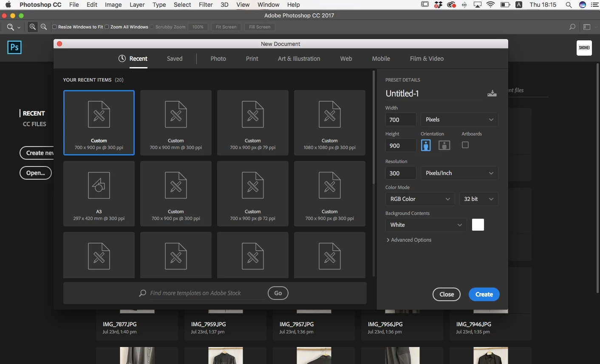Screen dimensions: 600x364
Task: Toggle Scrubby Zoom checkbox
Action: coord(152,27)
